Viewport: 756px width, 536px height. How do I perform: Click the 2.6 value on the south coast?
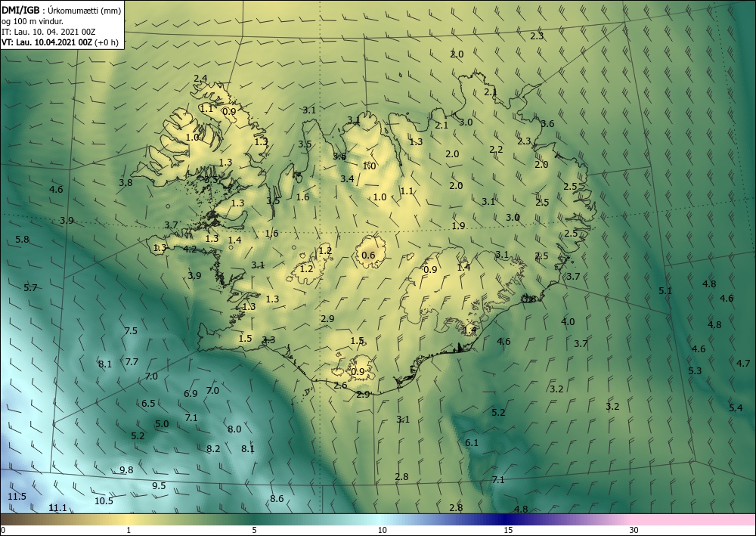[x=340, y=385]
